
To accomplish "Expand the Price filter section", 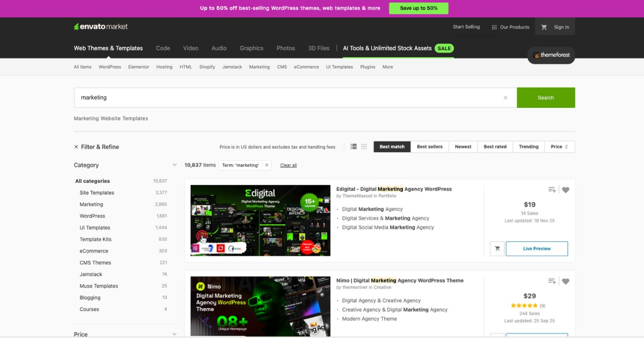I will [x=174, y=334].
